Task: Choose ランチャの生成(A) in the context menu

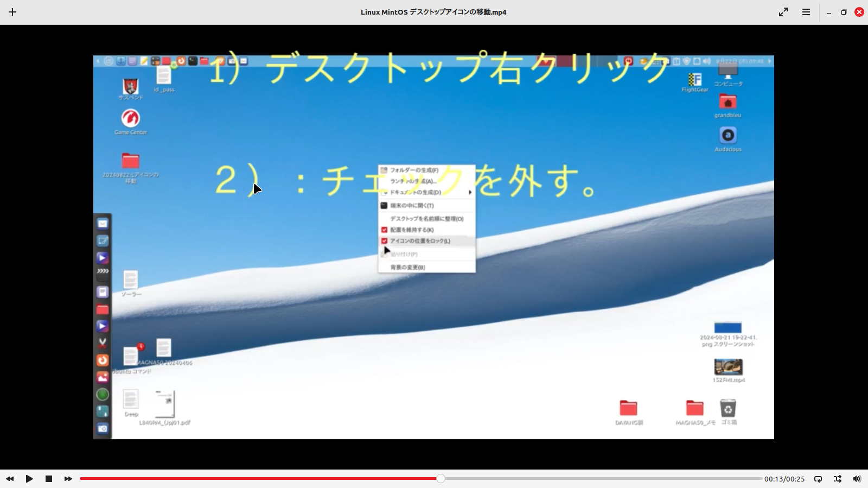Action: pyautogui.click(x=426, y=181)
